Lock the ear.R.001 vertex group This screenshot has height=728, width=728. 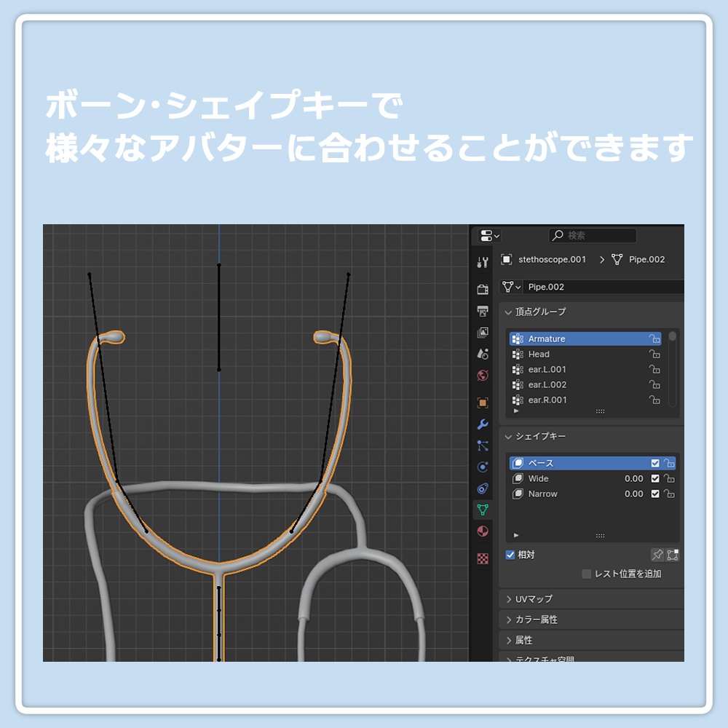click(x=654, y=400)
